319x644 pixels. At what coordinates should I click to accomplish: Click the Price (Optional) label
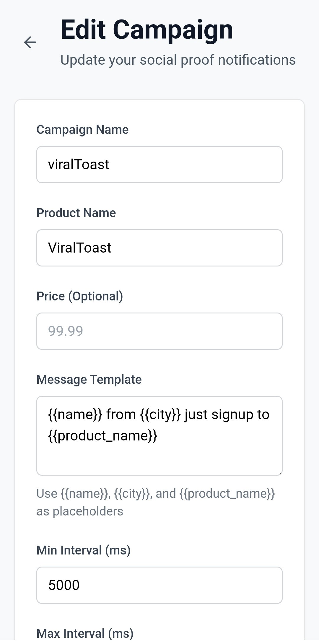pos(80,296)
